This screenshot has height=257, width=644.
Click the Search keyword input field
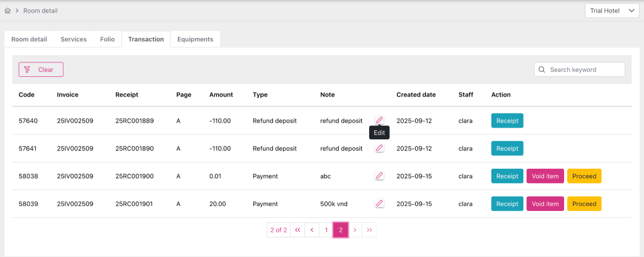click(585, 70)
